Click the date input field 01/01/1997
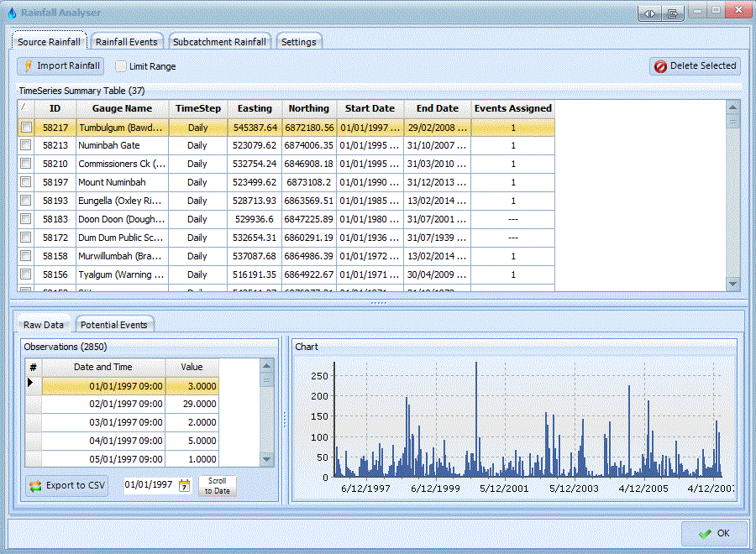The width and height of the screenshot is (756, 554). pos(150,485)
